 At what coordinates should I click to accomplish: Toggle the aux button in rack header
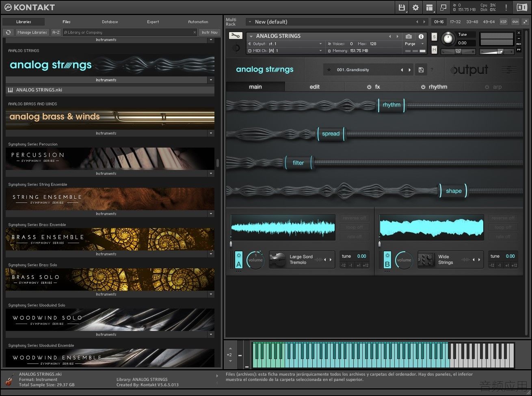pyautogui.click(x=515, y=22)
